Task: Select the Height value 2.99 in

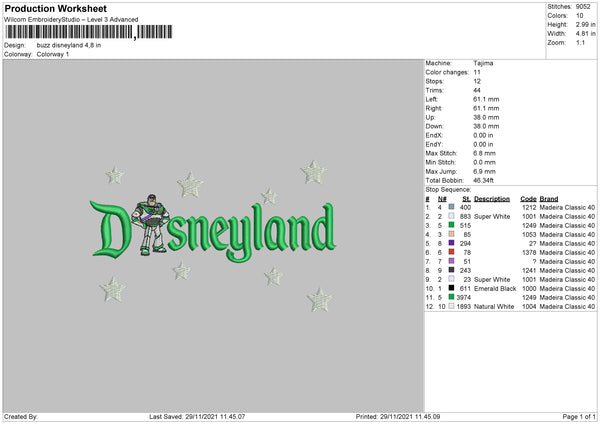Action: point(585,24)
